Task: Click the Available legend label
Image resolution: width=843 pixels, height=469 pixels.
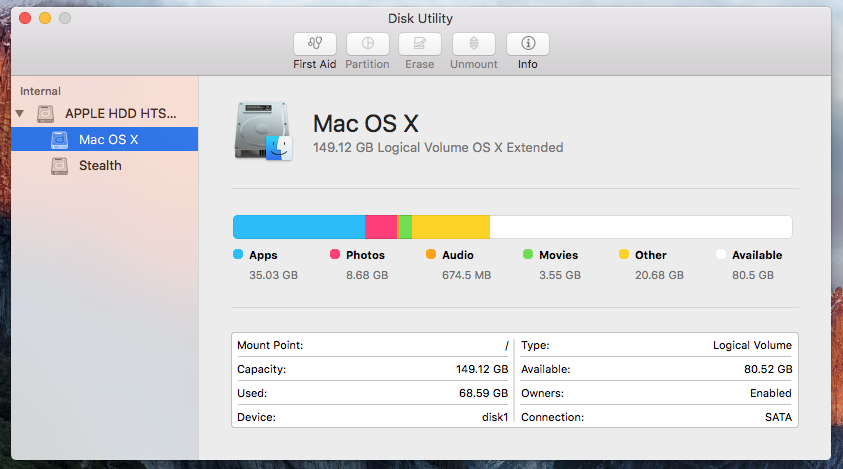Action: pyautogui.click(x=757, y=255)
